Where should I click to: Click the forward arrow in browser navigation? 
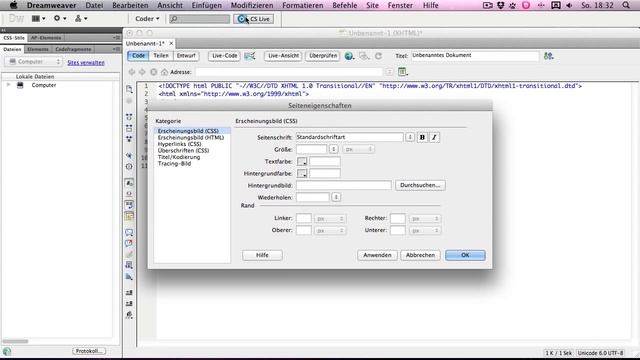pyautogui.click(x=142, y=72)
